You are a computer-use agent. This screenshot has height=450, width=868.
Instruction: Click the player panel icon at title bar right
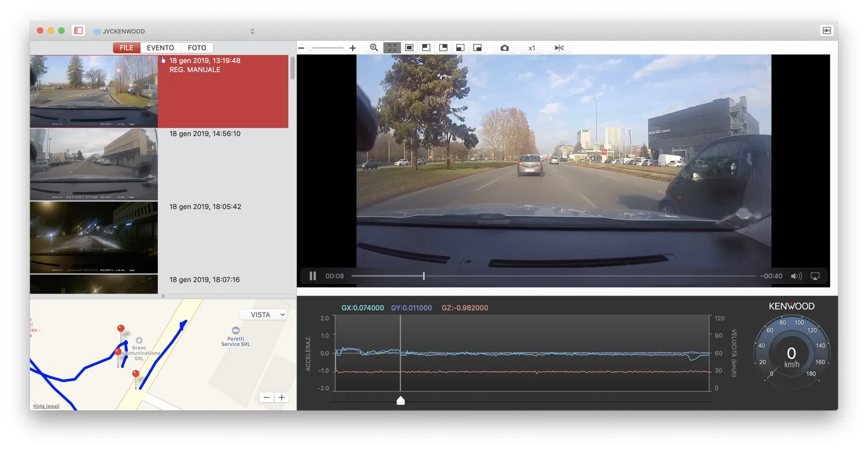pos(826,31)
